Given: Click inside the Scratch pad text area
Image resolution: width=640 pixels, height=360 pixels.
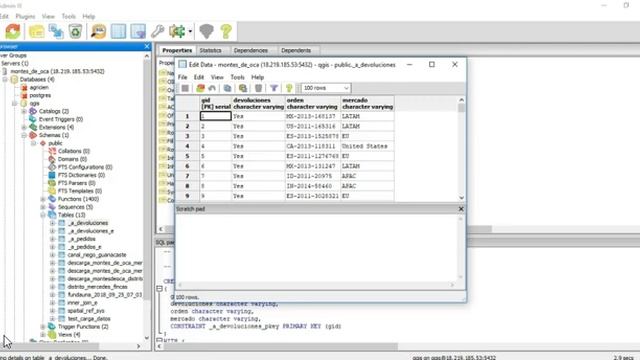Looking at the screenshot, I should click(317, 249).
